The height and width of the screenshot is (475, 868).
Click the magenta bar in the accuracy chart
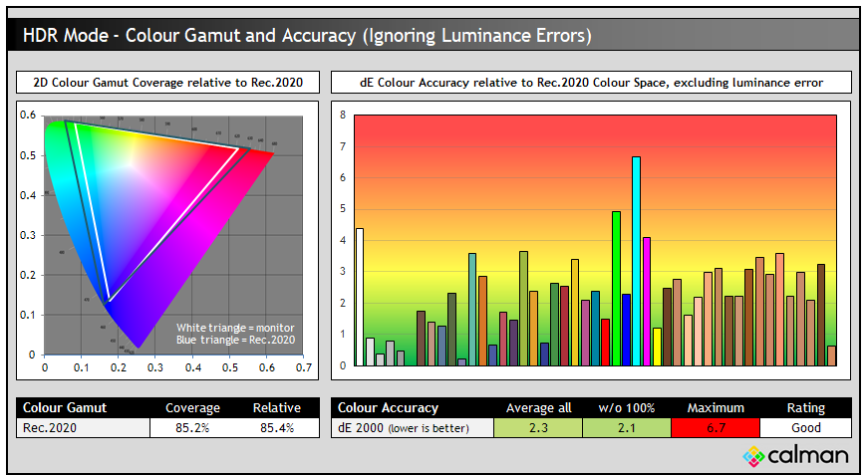pos(646,301)
